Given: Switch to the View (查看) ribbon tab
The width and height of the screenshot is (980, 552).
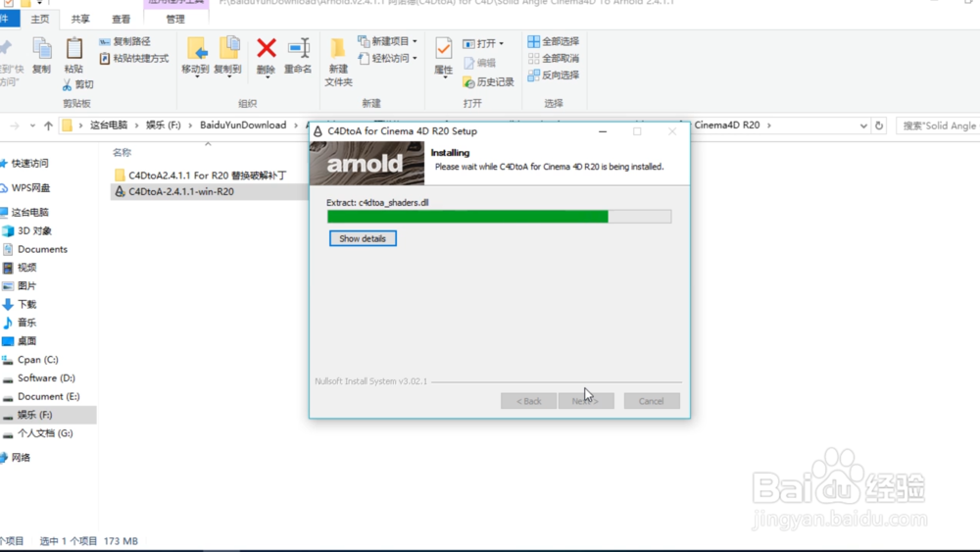Looking at the screenshot, I should coord(122,20).
